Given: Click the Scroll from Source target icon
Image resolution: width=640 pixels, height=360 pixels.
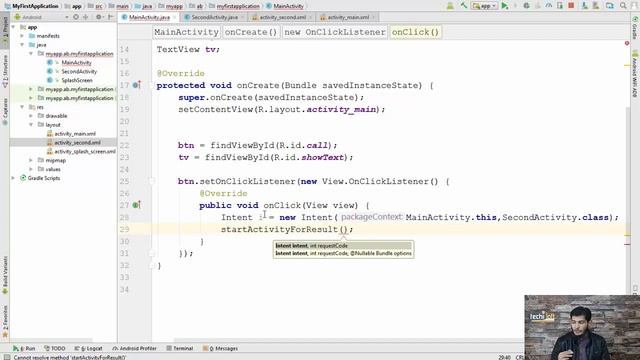Looking at the screenshot, I should 76,17.
